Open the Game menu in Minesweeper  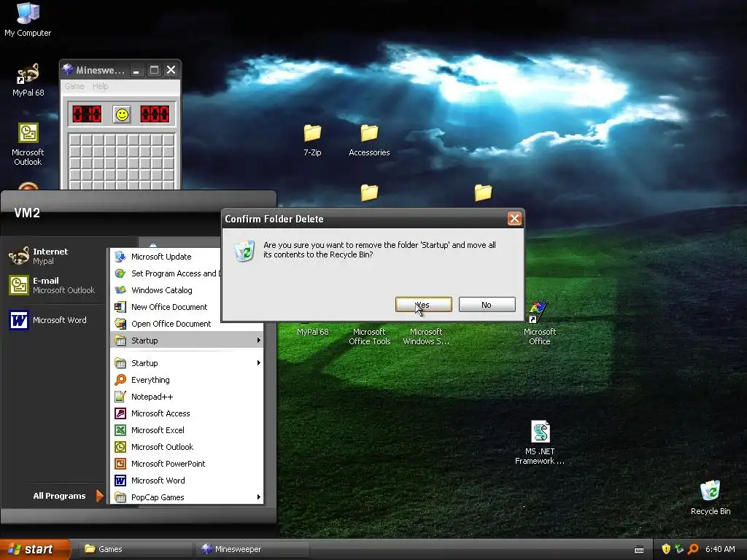pyautogui.click(x=74, y=86)
